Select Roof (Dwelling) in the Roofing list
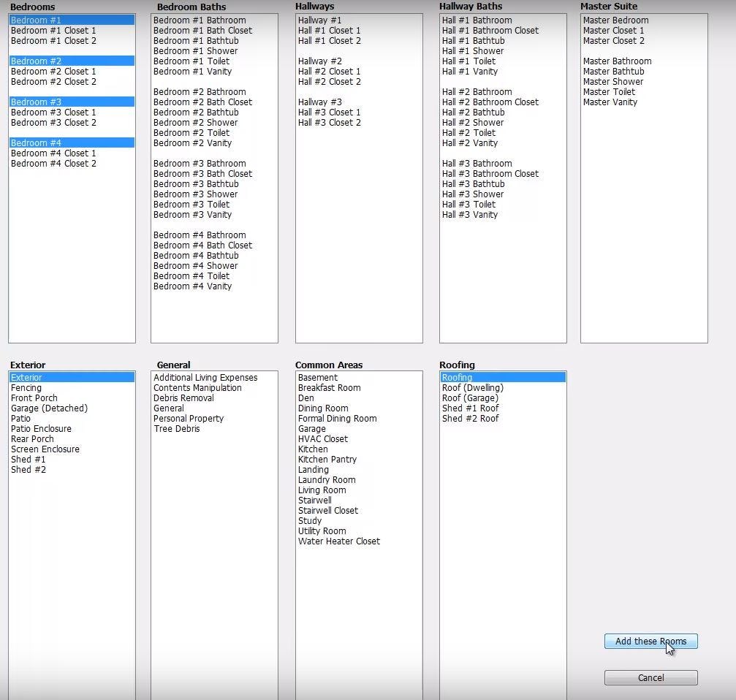Screen dimensions: 736x700 tap(471, 387)
